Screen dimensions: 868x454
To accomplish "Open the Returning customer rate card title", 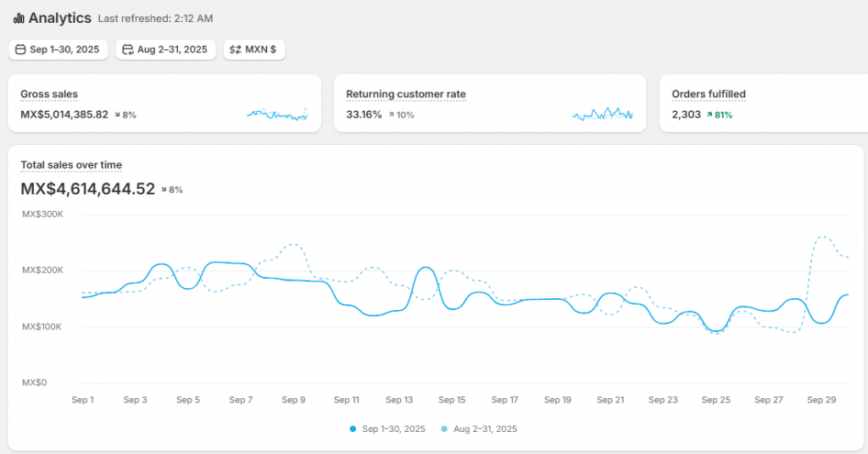I will pos(406,94).
